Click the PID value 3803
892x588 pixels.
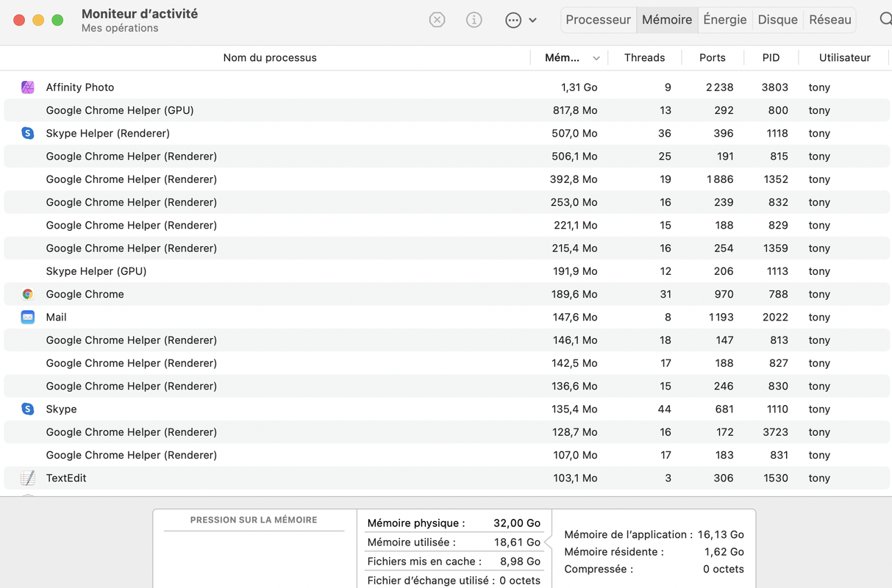(x=774, y=87)
